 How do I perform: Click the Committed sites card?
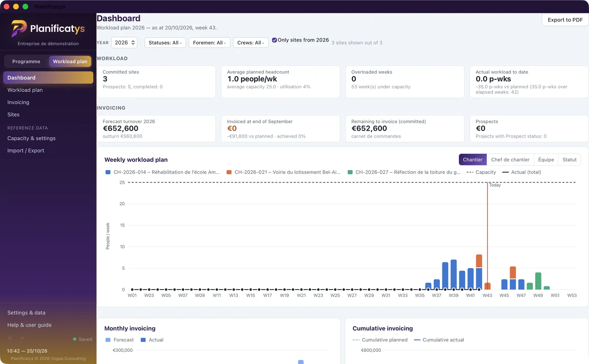click(x=156, y=82)
